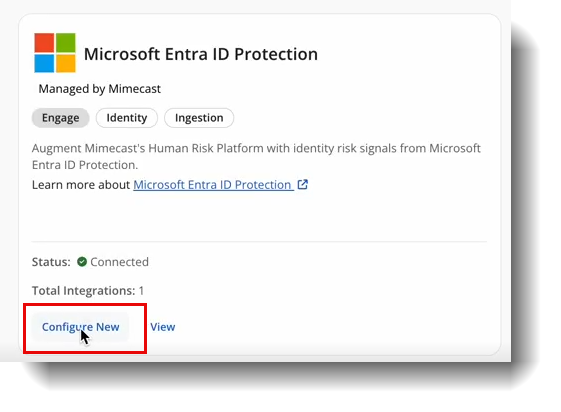
Task: Click the Managed by Mimecast label
Action: click(100, 89)
